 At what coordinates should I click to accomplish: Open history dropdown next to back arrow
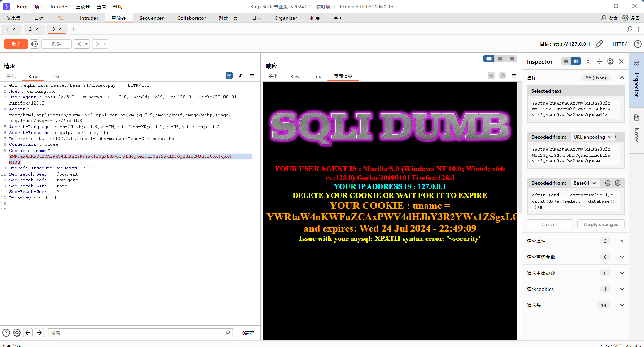click(86, 44)
